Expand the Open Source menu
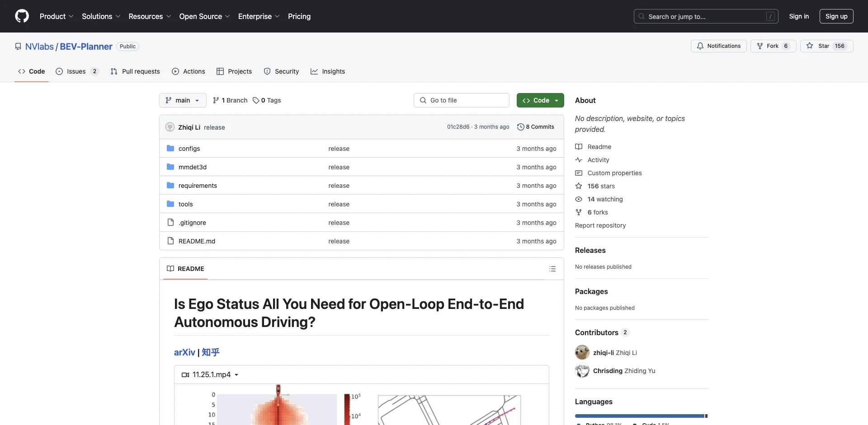The width and height of the screenshot is (868, 425). 204,16
